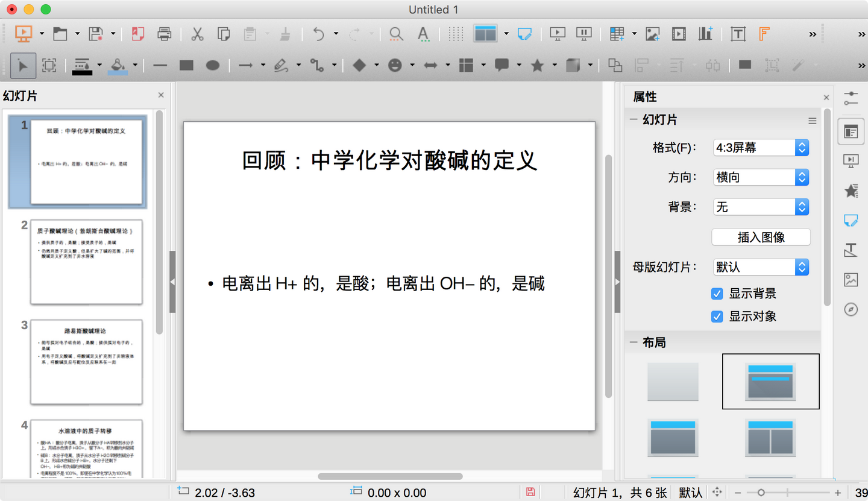Collapse the 幻灯片 properties section
The width and height of the screenshot is (868, 501).
point(634,119)
